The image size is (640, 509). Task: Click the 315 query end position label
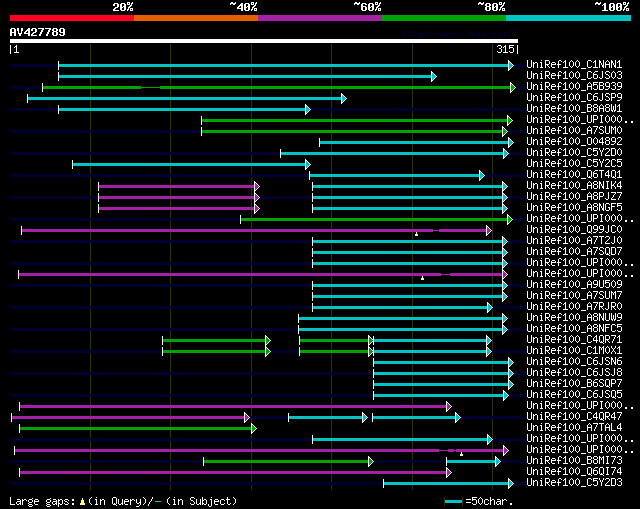click(505, 49)
